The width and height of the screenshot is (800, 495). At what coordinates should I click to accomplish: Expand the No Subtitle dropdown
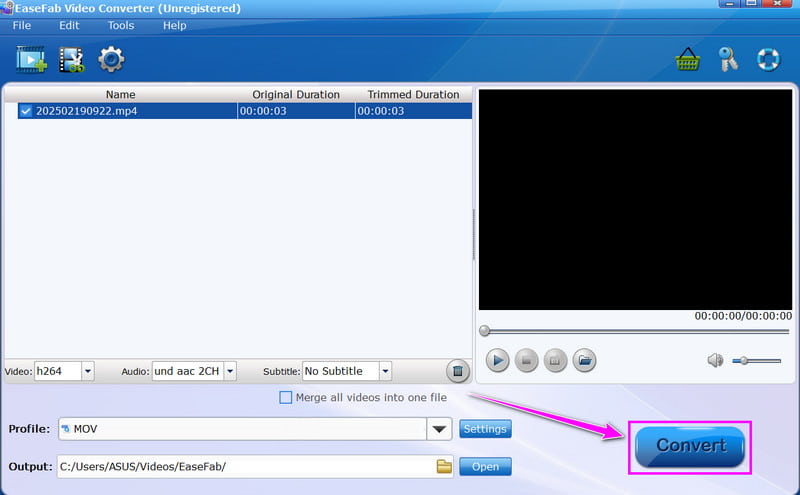(385, 371)
